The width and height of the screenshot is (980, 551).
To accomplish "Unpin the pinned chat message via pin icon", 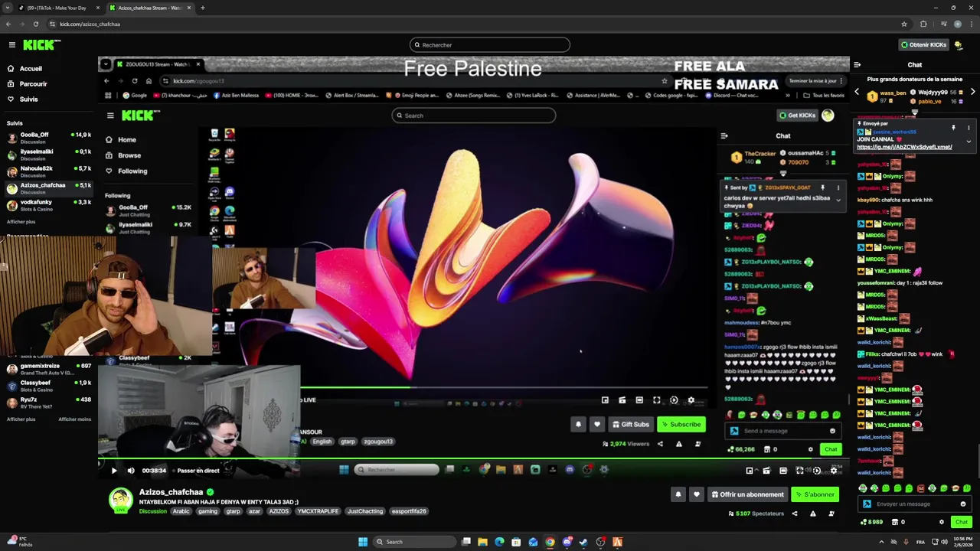I will pyautogui.click(x=953, y=128).
